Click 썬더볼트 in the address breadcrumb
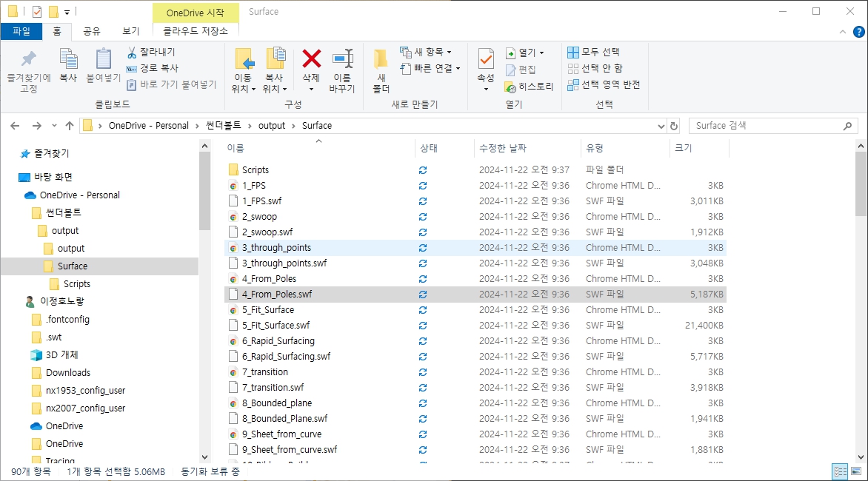The height and width of the screenshot is (481, 868). click(x=224, y=126)
